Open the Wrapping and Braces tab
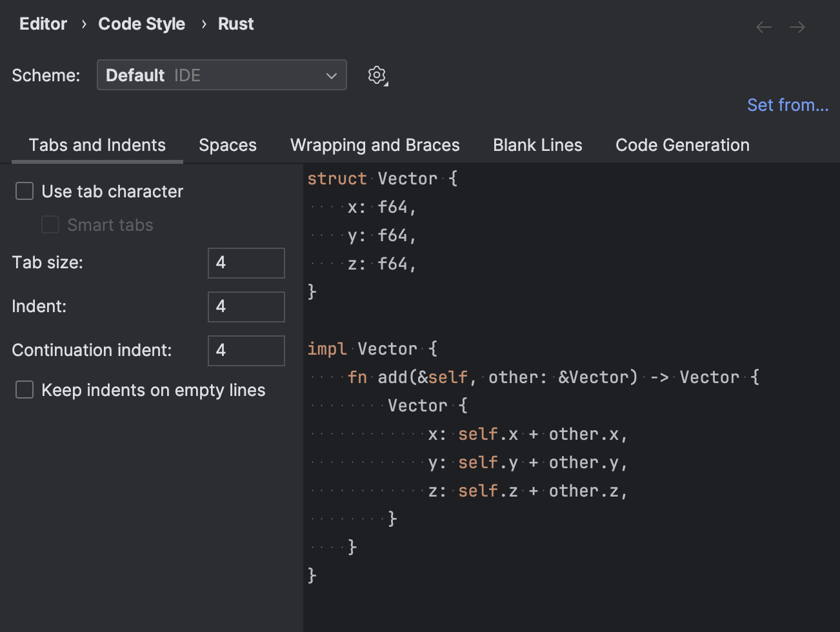Screen dimensions: 840x632 coord(375,145)
